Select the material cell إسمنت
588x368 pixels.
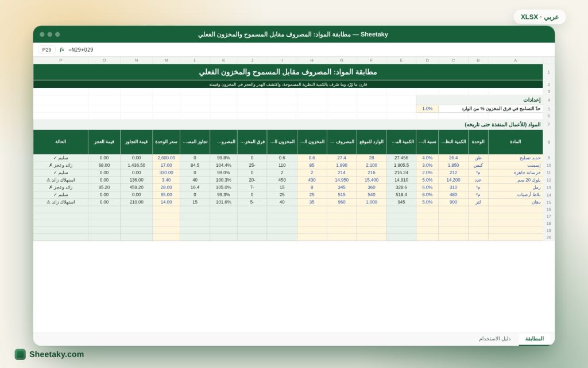516,165
